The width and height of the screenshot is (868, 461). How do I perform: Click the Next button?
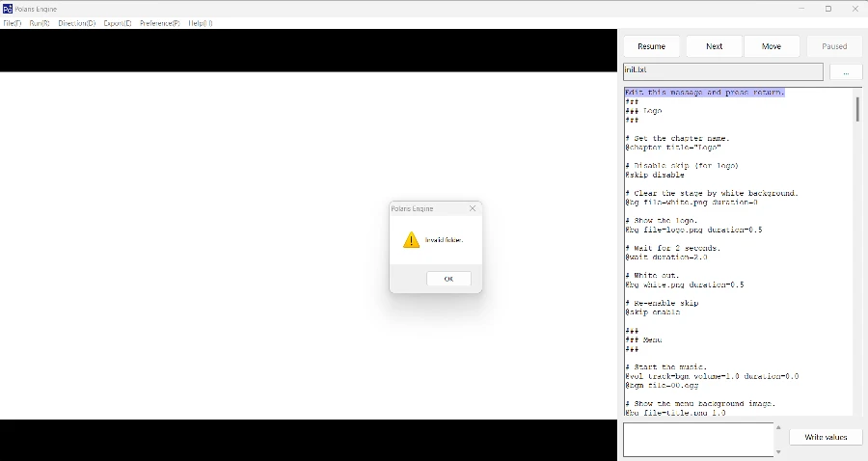(x=714, y=46)
